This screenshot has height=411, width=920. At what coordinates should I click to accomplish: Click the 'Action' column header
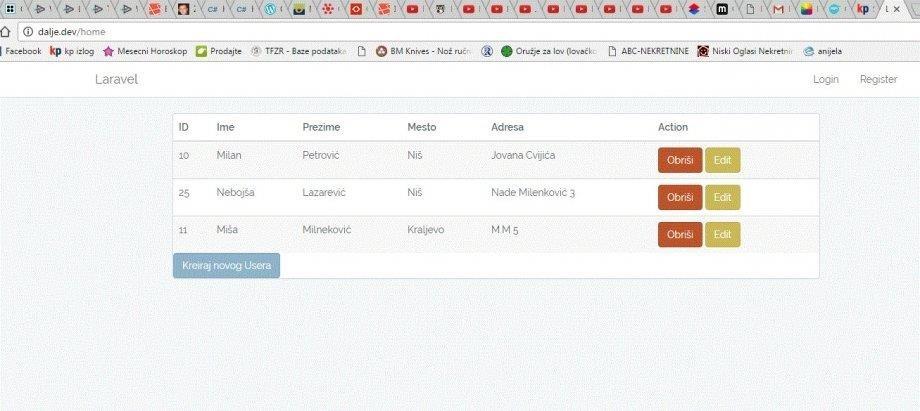click(673, 127)
